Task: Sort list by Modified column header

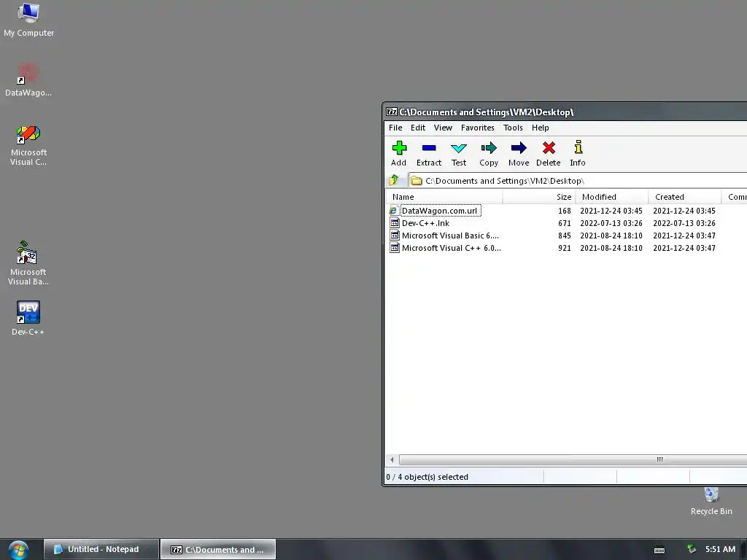Action: tap(612, 197)
